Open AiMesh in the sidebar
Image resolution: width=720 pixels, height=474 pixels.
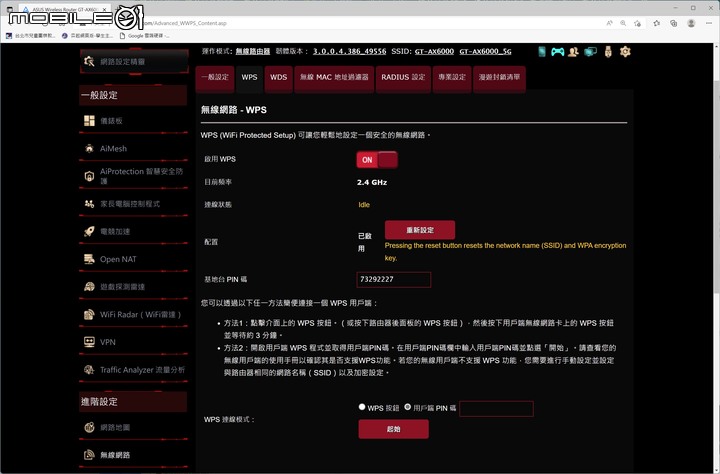(134, 148)
